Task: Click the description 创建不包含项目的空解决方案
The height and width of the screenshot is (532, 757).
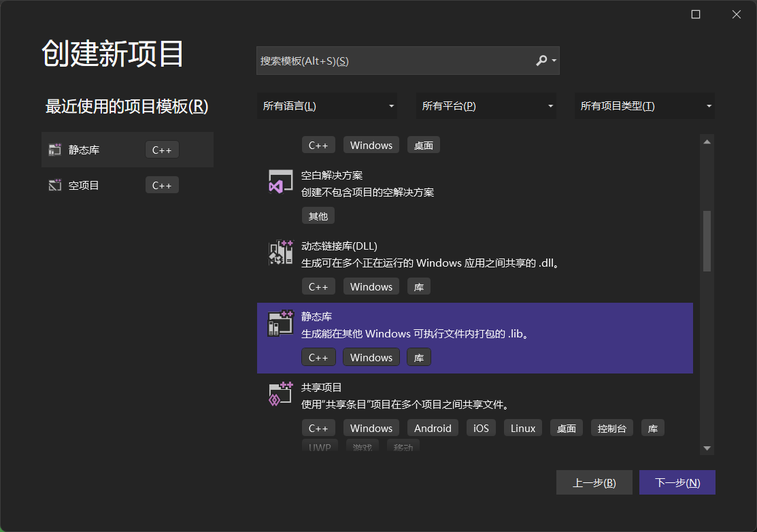Action: [367, 192]
